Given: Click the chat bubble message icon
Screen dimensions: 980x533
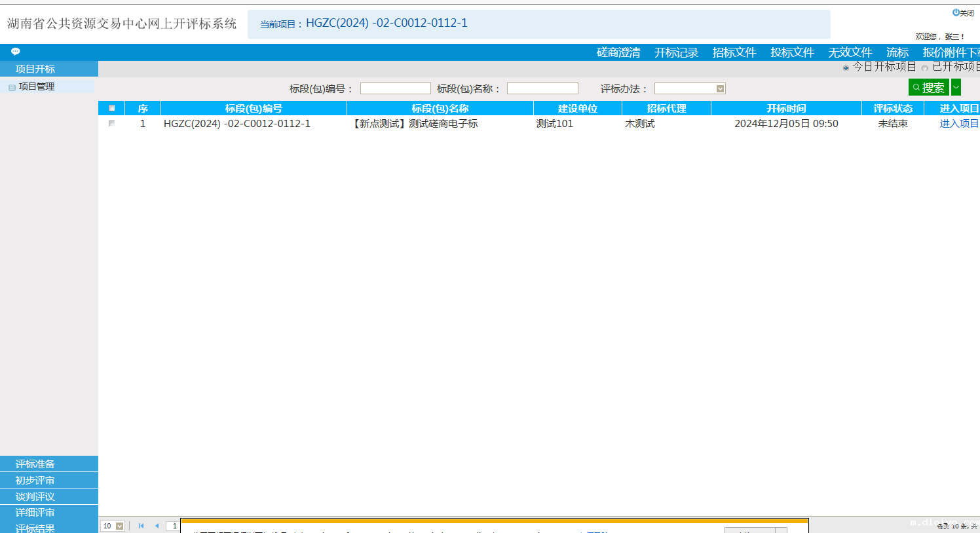Looking at the screenshot, I should (16, 52).
